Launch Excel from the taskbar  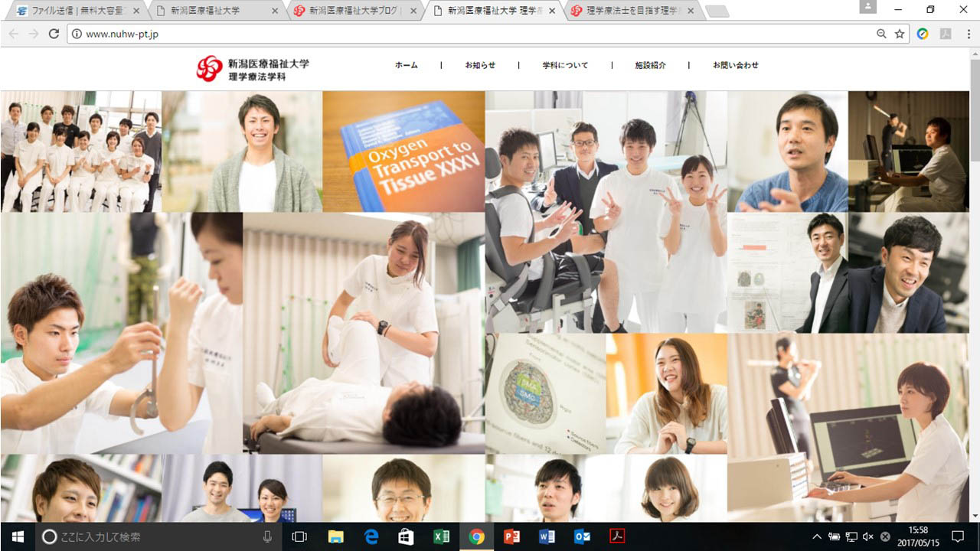point(441,536)
